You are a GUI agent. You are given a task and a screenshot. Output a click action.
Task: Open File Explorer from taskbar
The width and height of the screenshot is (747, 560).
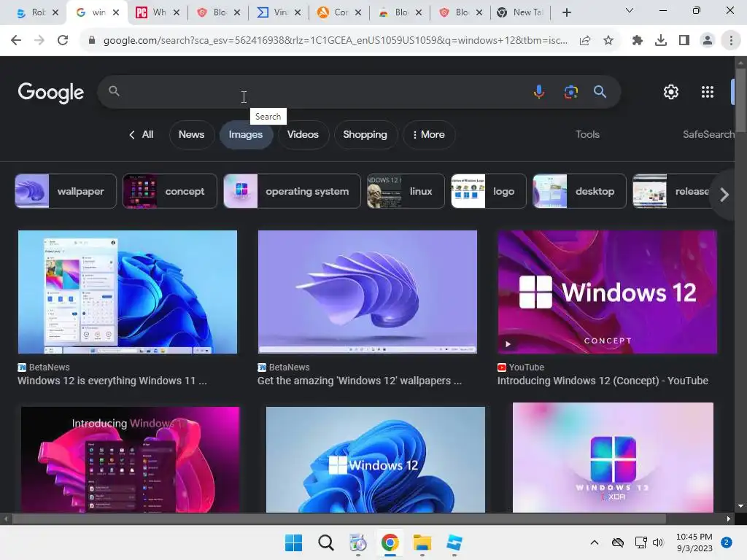(x=422, y=542)
